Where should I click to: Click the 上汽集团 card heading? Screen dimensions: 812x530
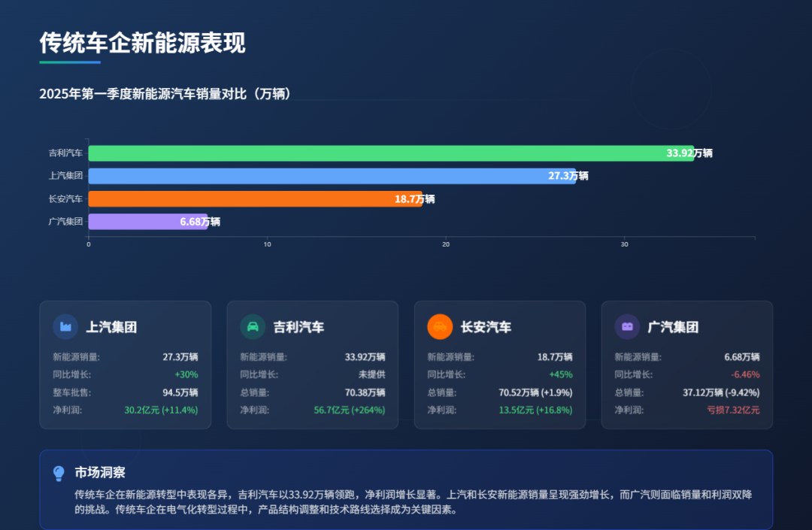[x=111, y=327]
